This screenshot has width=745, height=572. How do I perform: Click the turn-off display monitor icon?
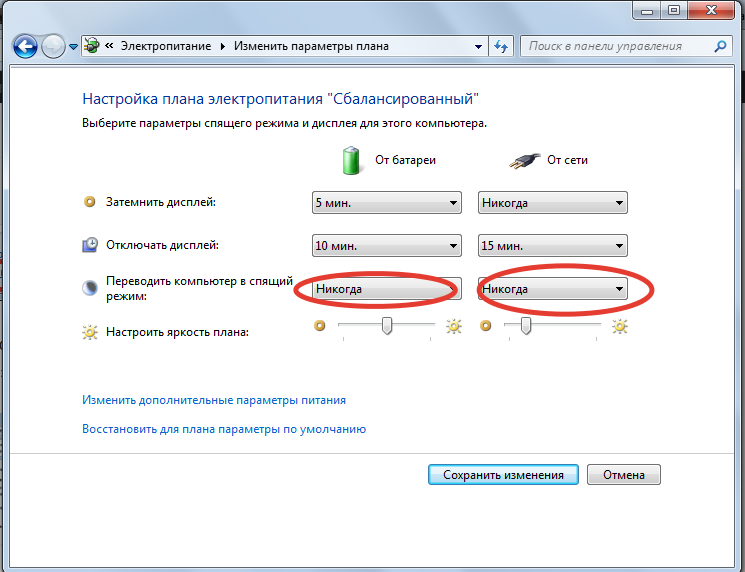[x=90, y=245]
